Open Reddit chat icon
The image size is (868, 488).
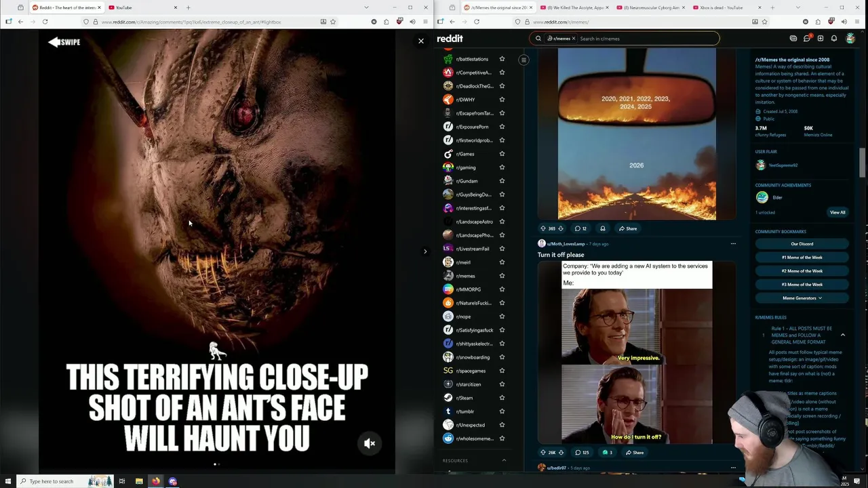point(807,39)
